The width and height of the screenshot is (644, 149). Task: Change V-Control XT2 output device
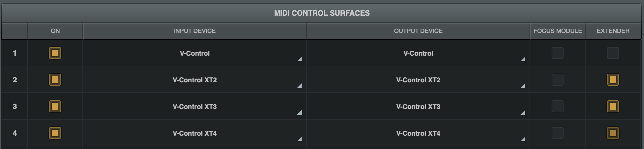pyautogui.click(x=418, y=80)
